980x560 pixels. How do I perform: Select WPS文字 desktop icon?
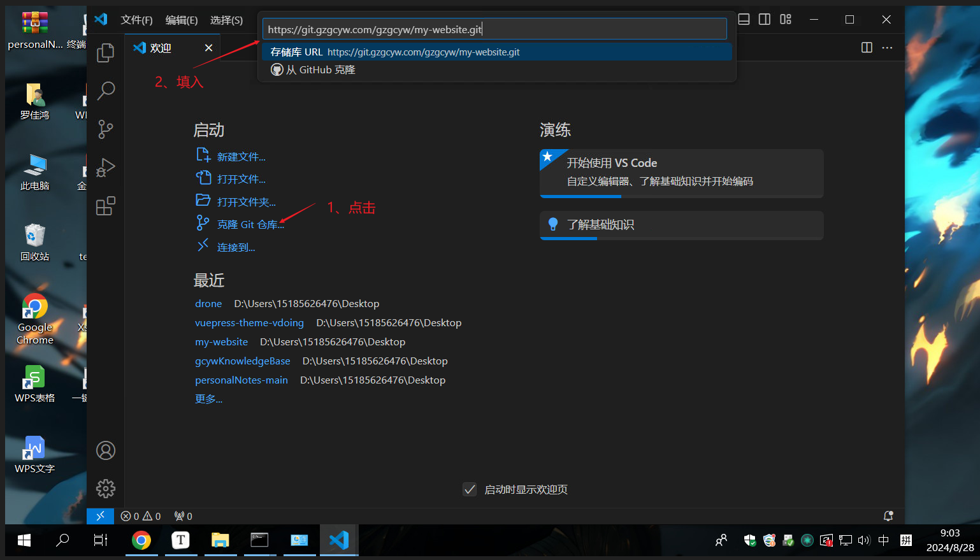tap(35, 454)
